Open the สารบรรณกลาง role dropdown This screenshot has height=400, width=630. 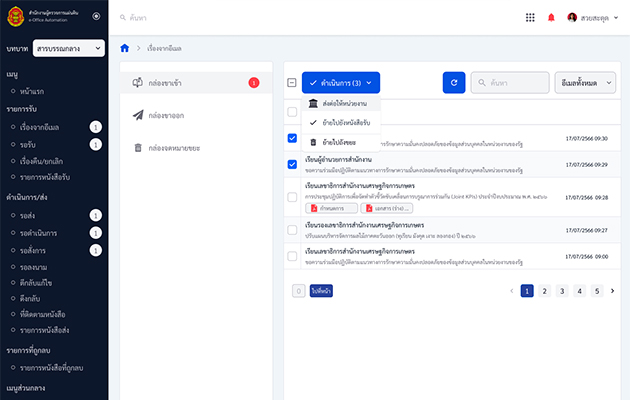(x=68, y=47)
